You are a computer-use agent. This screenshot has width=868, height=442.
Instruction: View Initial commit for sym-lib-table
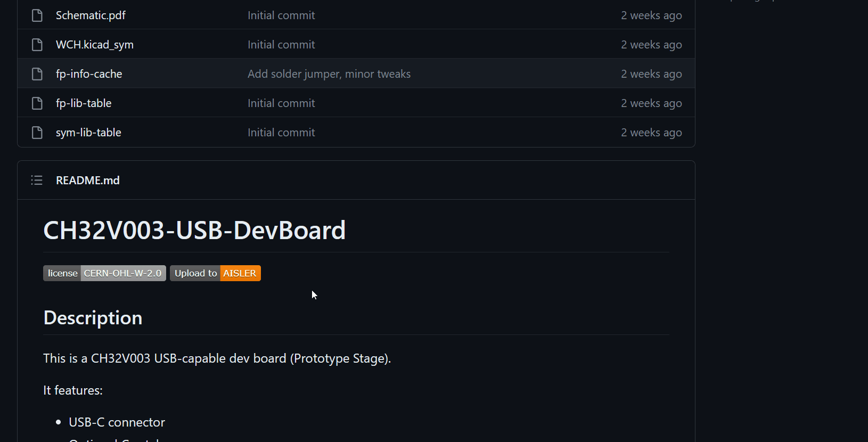pos(281,133)
